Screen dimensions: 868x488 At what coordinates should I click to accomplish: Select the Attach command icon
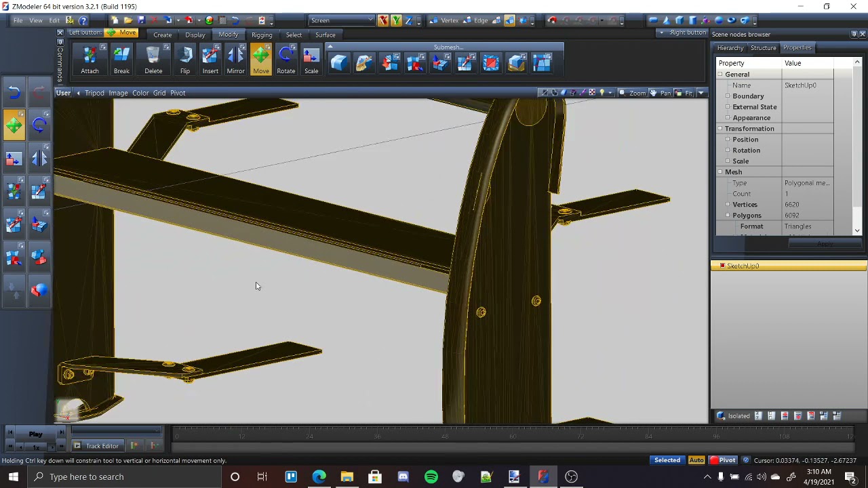90,60
